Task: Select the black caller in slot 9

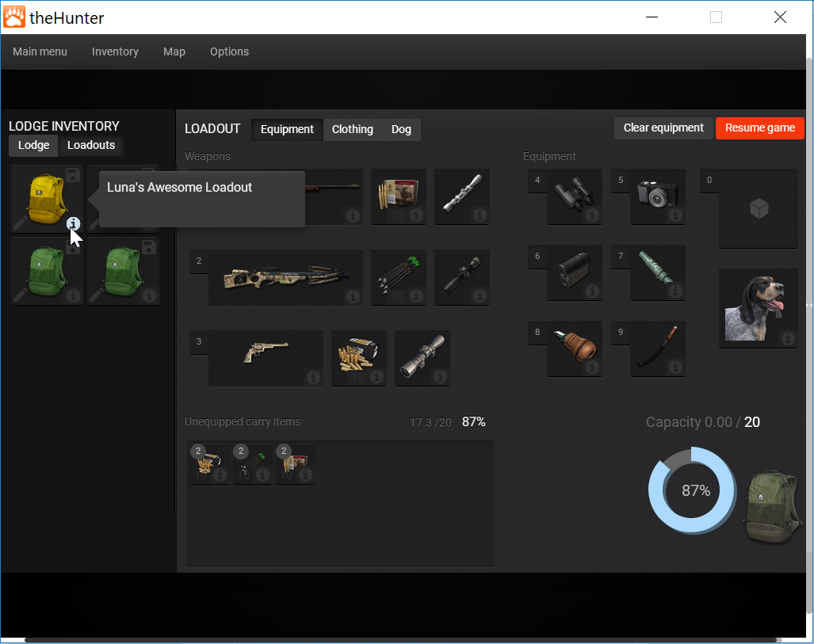Action: click(658, 349)
